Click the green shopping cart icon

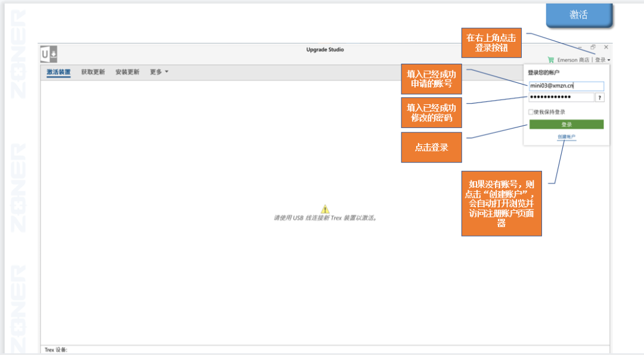[x=550, y=60]
